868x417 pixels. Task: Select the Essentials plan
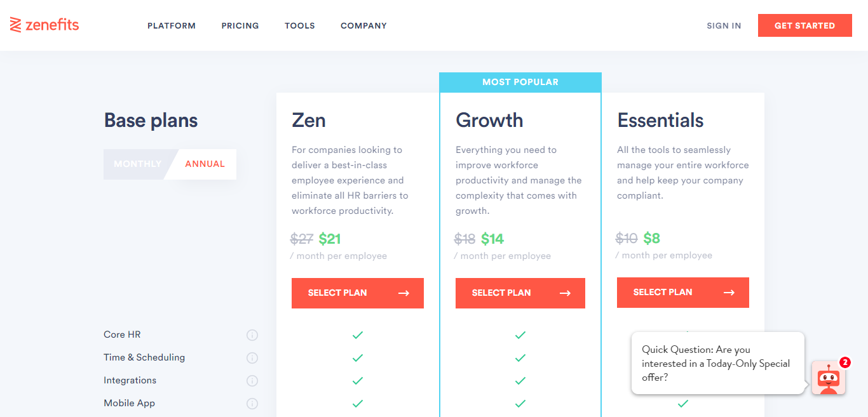(683, 293)
